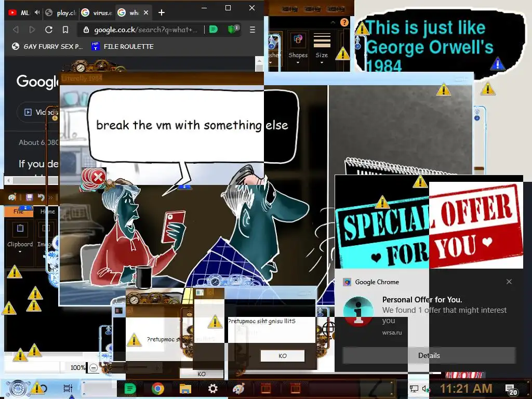
Task: Close the active 'wh' search tab
Action: pos(146,12)
